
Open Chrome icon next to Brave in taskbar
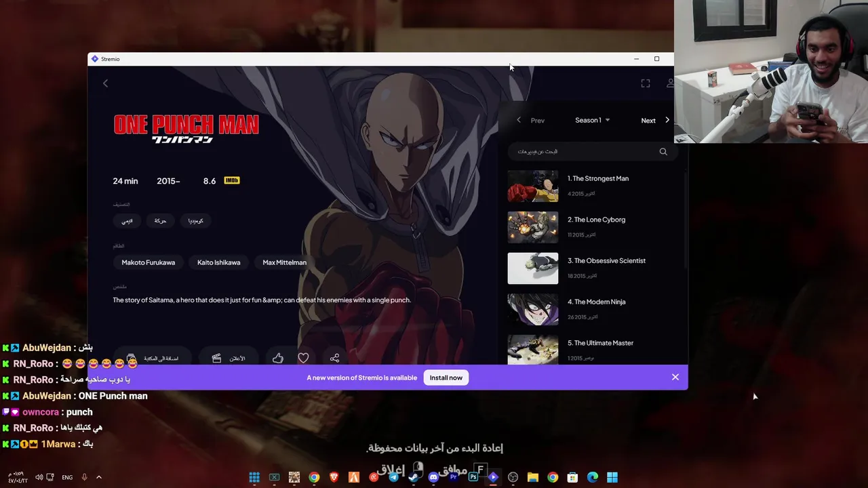pos(314,477)
